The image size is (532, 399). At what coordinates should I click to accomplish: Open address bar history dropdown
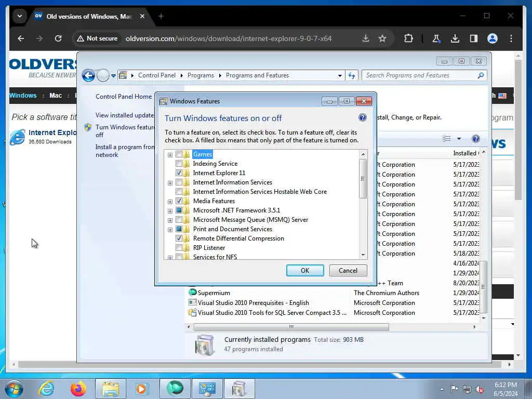coord(340,76)
